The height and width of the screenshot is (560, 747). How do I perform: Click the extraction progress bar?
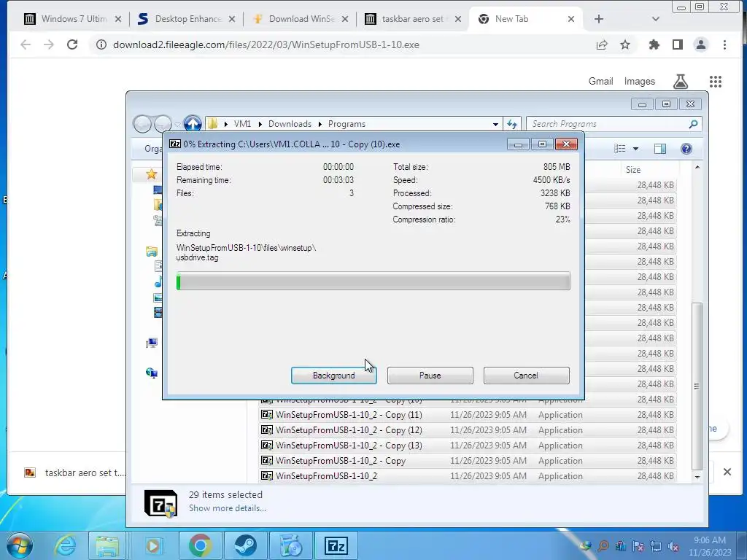pos(373,281)
